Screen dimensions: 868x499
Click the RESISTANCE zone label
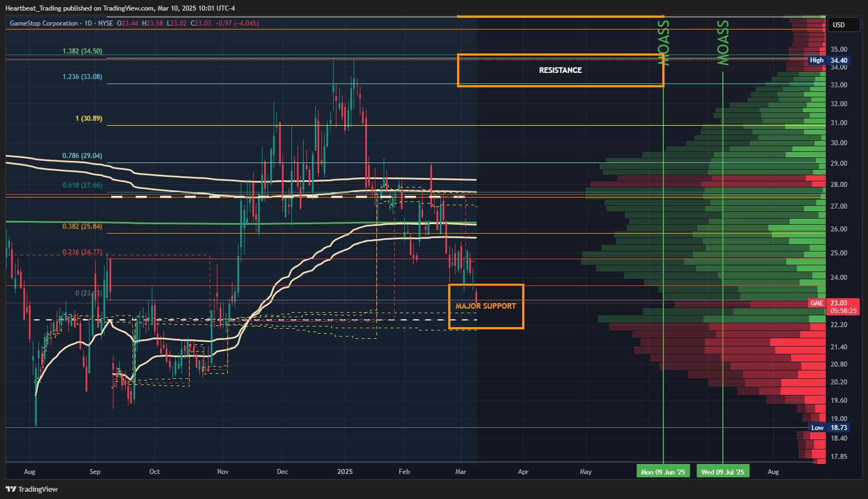pos(561,70)
